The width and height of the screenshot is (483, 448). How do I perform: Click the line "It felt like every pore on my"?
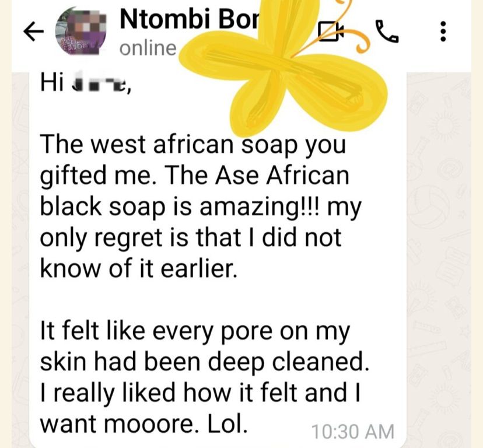(195, 331)
